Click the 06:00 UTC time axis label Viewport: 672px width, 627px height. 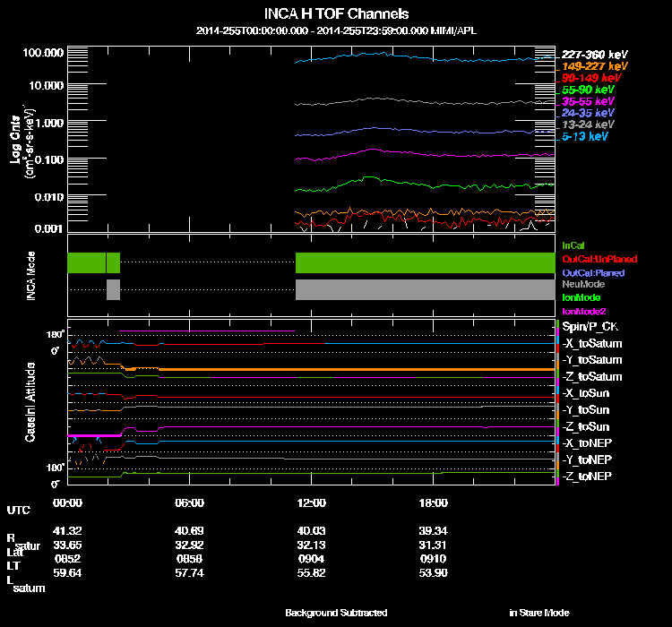click(190, 503)
